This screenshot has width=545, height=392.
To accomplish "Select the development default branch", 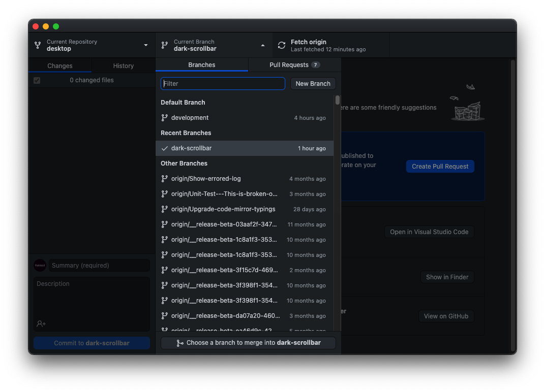I will pos(245,118).
